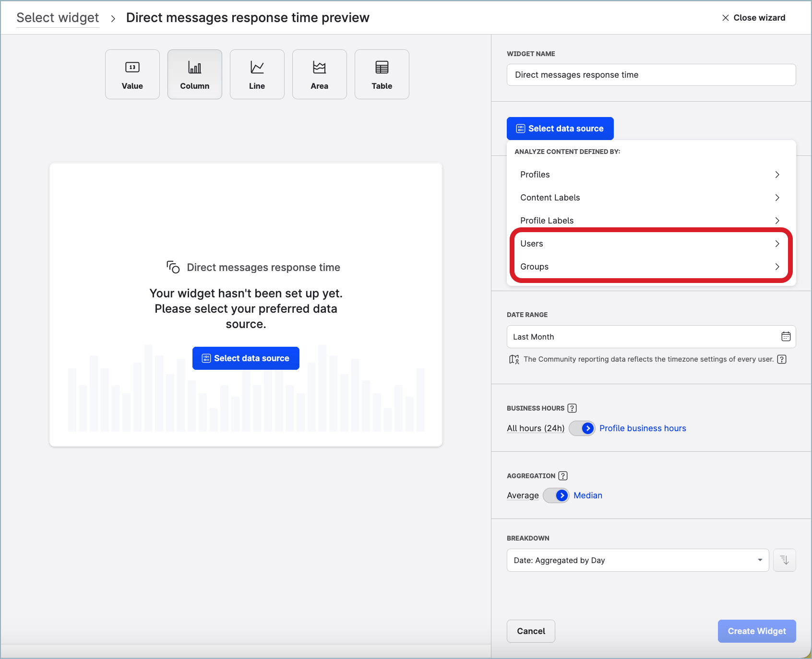Go back via Select widget breadcrumb
This screenshot has width=812, height=659.
click(58, 18)
